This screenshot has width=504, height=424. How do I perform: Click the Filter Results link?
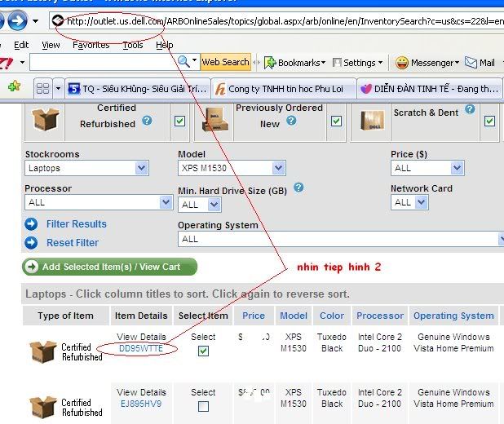(x=76, y=224)
